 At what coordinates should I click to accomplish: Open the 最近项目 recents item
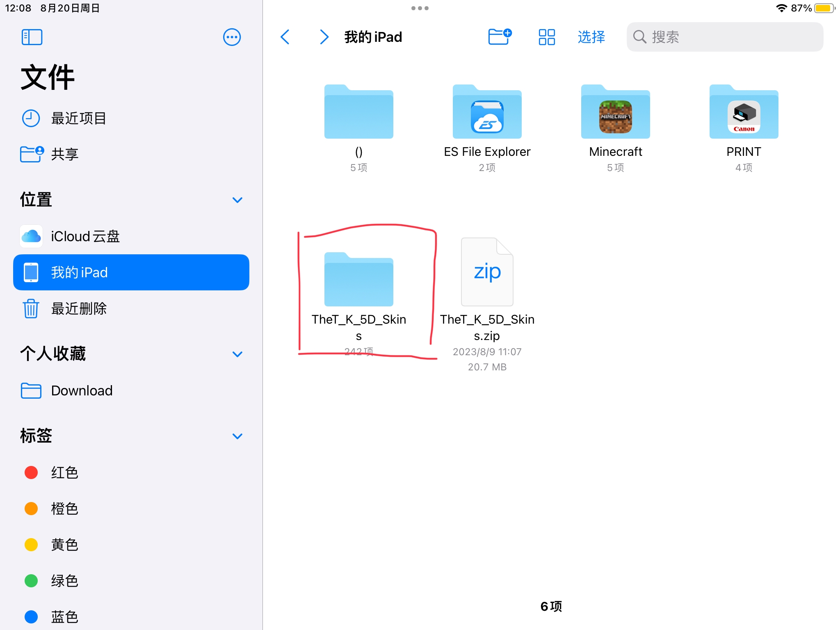131,119
